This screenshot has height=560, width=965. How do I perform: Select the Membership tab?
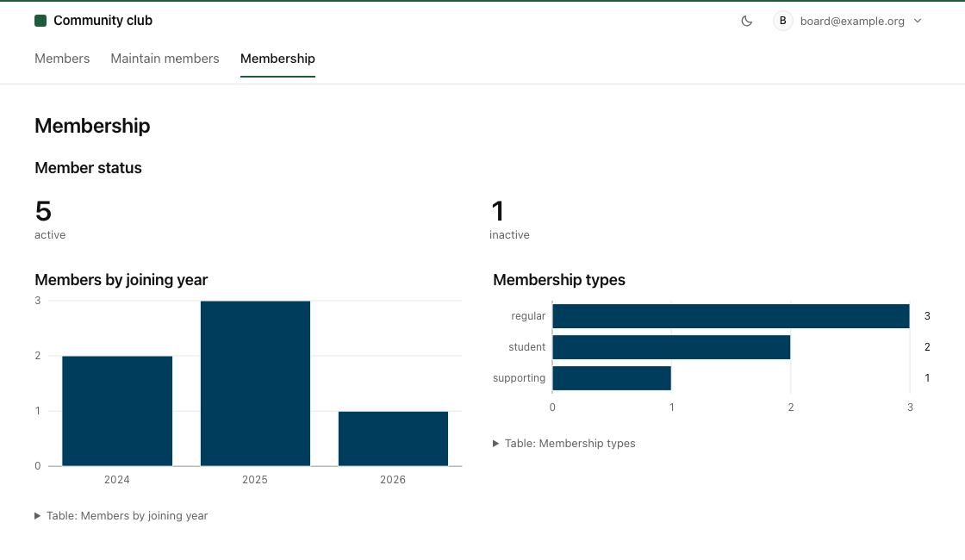[x=277, y=59]
